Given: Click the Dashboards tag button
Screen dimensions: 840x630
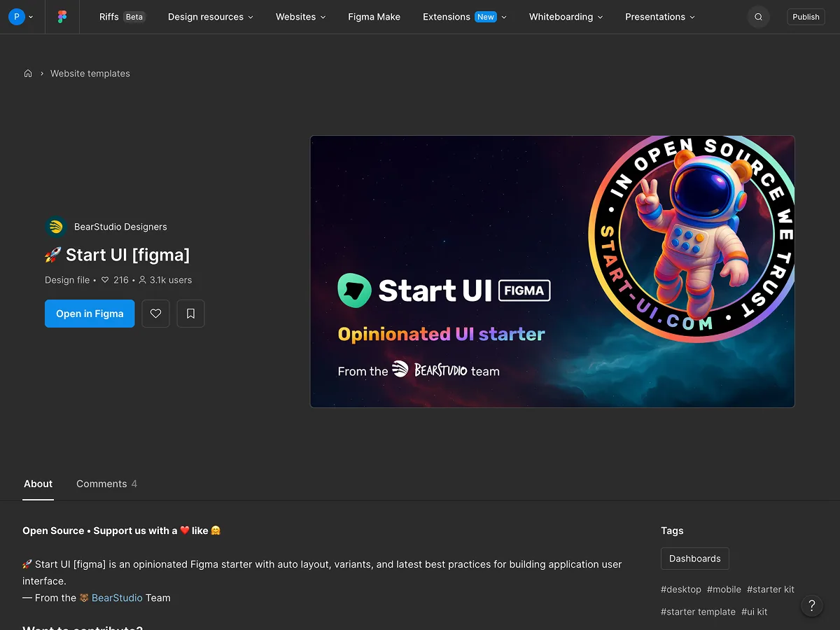Looking at the screenshot, I should coord(695,559).
